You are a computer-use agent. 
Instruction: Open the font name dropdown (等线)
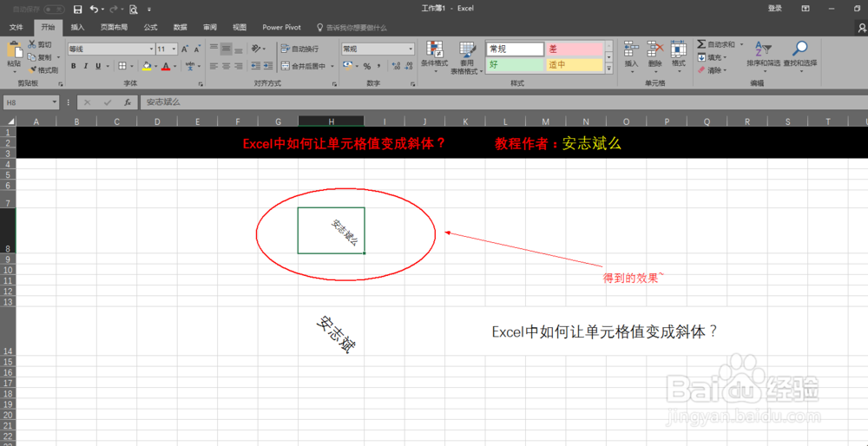[150, 49]
